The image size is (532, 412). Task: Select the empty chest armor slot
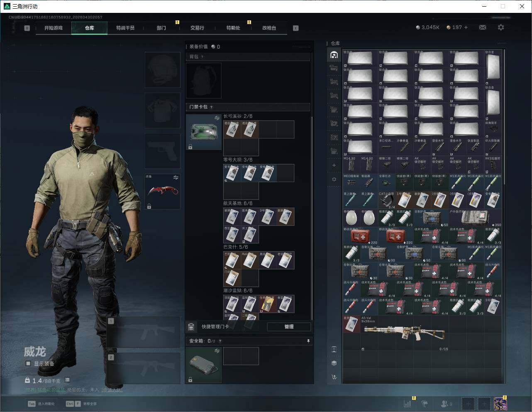pos(162,110)
